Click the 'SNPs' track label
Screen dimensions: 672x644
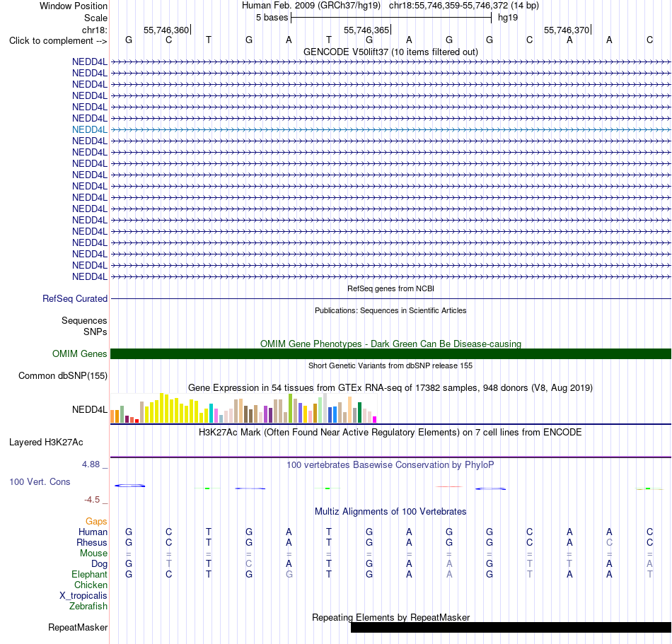coord(95,332)
